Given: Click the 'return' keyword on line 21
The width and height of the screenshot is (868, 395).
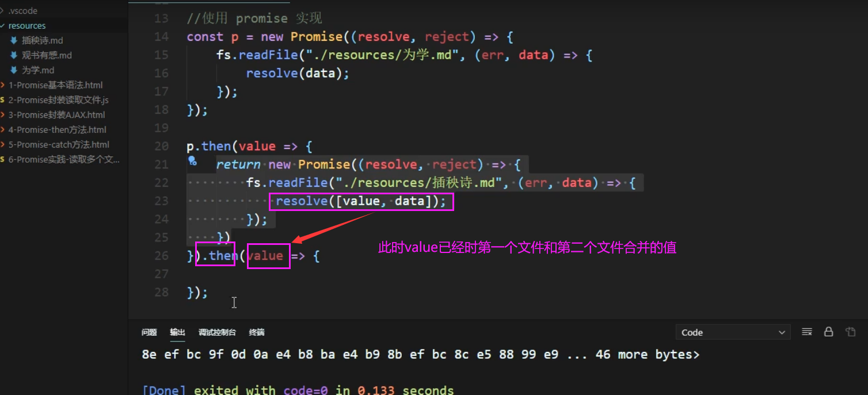Looking at the screenshot, I should 238,164.
